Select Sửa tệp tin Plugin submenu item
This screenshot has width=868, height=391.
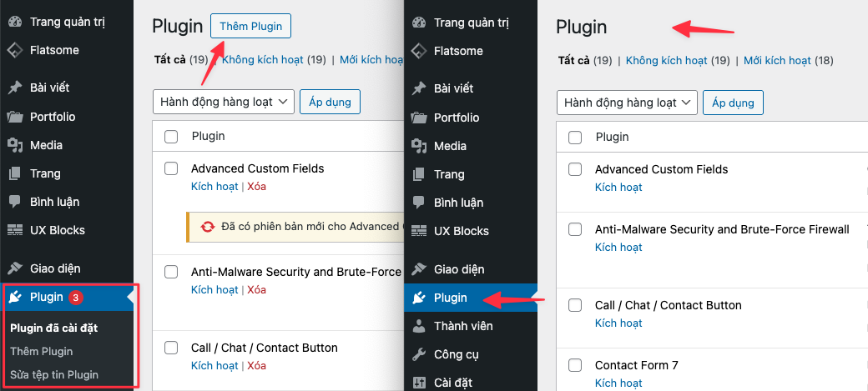[x=54, y=375]
